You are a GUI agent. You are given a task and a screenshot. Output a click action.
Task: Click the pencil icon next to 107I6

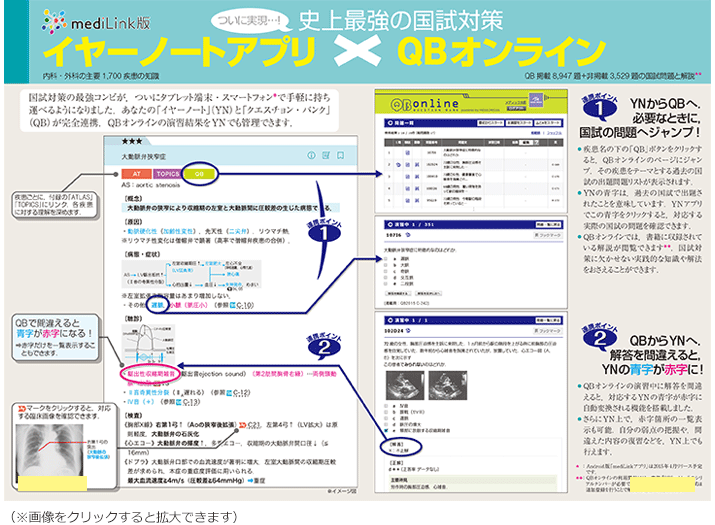coord(408,235)
